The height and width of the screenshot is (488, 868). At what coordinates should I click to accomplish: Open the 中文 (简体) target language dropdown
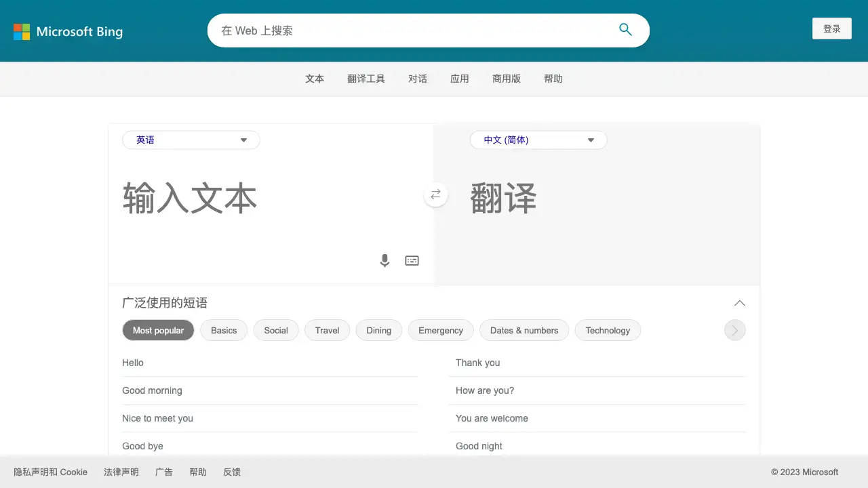pyautogui.click(x=538, y=140)
